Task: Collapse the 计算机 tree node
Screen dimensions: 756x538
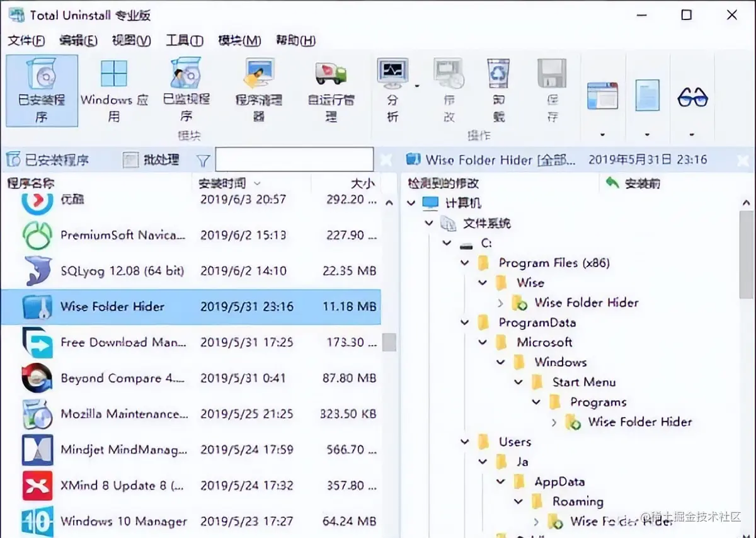Action: pos(411,203)
